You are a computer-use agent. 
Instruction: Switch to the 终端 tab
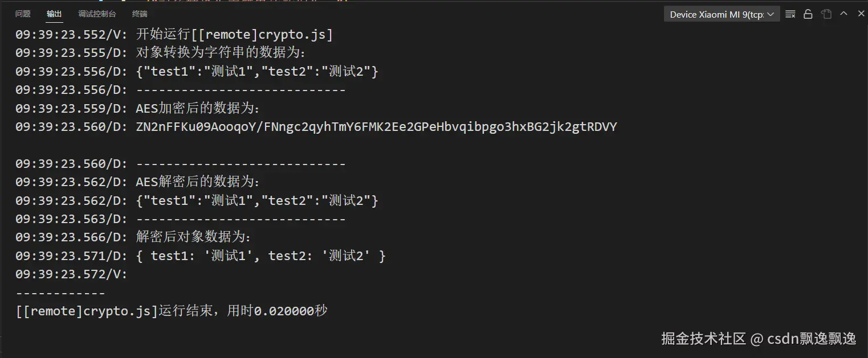click(140, 14)
